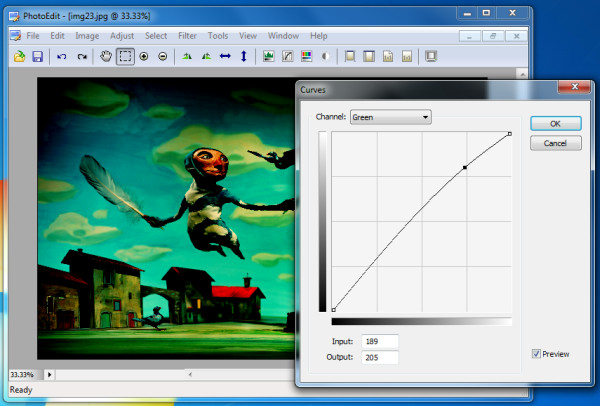
Task: Open the Image menu
Action: [87, 36]
